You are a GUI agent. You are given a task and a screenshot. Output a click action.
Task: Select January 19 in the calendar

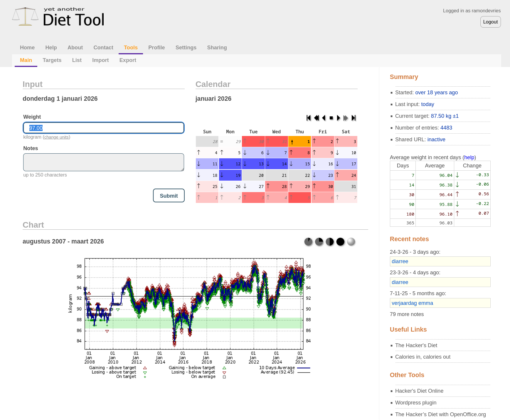pyautogui.click(x=230, y=175)
